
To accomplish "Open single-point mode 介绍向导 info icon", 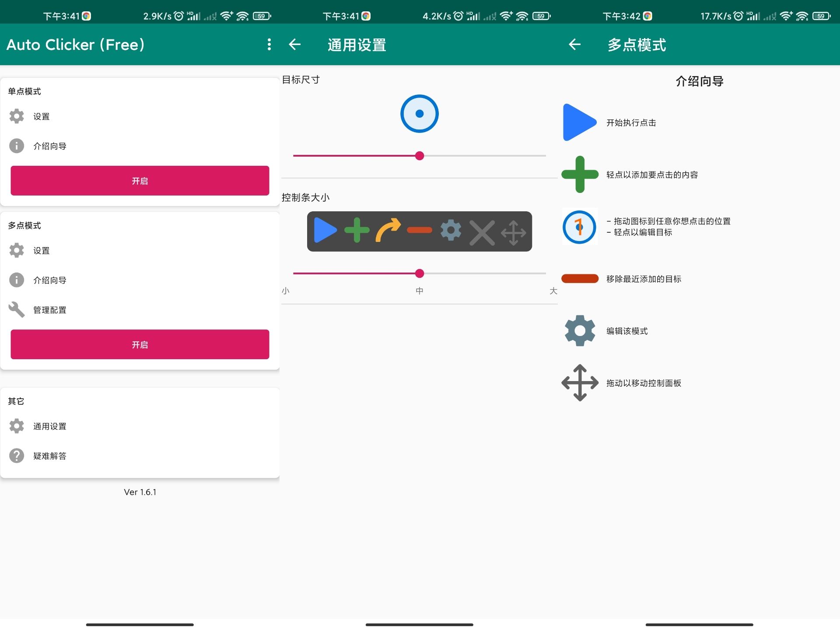I will (17, 146).
